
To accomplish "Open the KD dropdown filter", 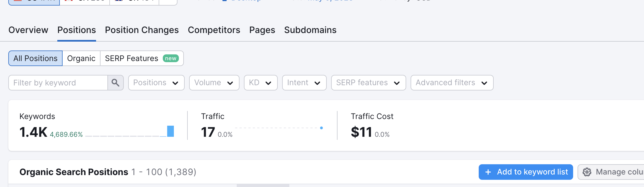I will pyautogui.click(x=261, y=83).
